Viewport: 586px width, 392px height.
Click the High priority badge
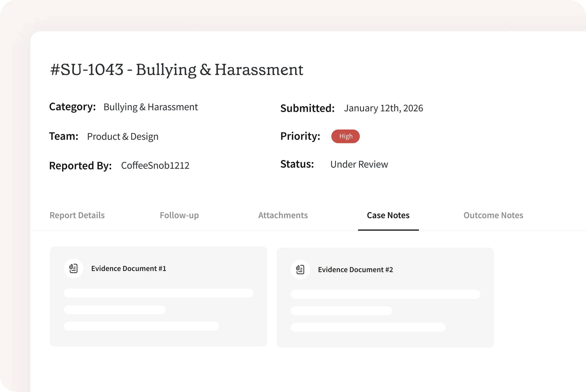click(345, 136)
